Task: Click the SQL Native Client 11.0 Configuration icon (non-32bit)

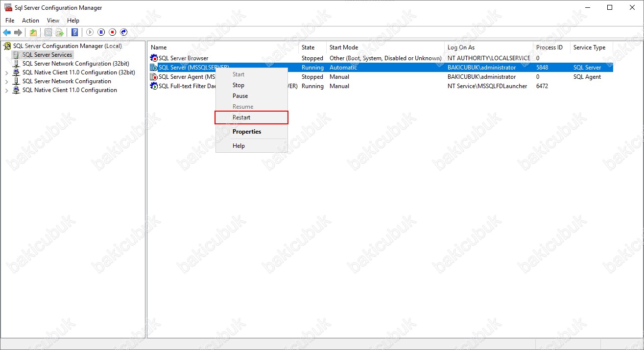Action: (x=17, y=90)
